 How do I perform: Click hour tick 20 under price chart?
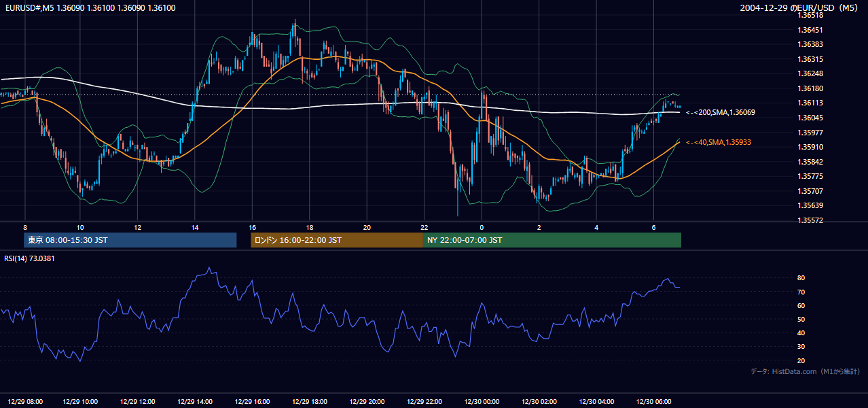[x=367, y=227]
